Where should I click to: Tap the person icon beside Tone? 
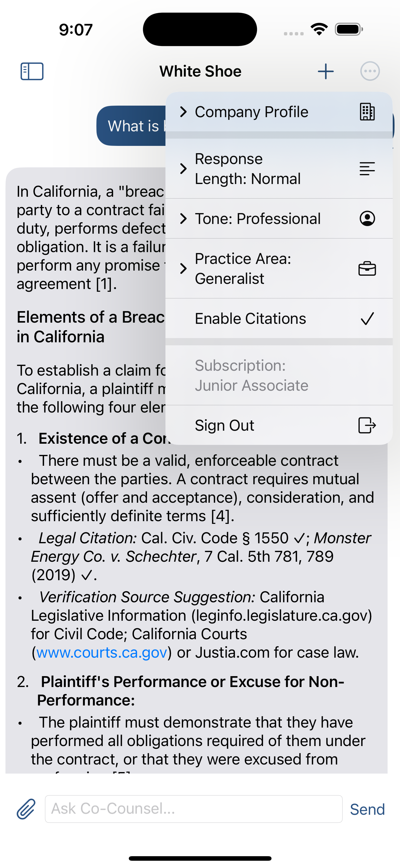coord(367,218)
